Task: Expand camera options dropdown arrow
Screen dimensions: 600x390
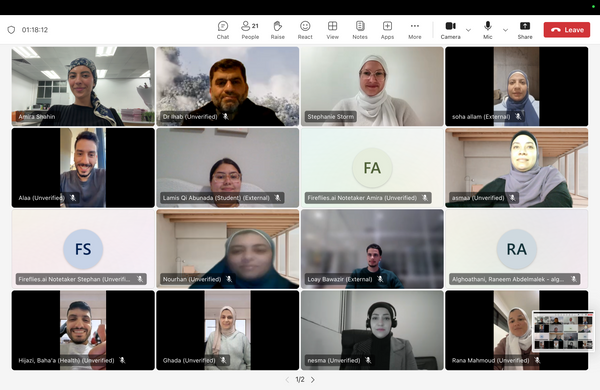Action: (468, 30)
